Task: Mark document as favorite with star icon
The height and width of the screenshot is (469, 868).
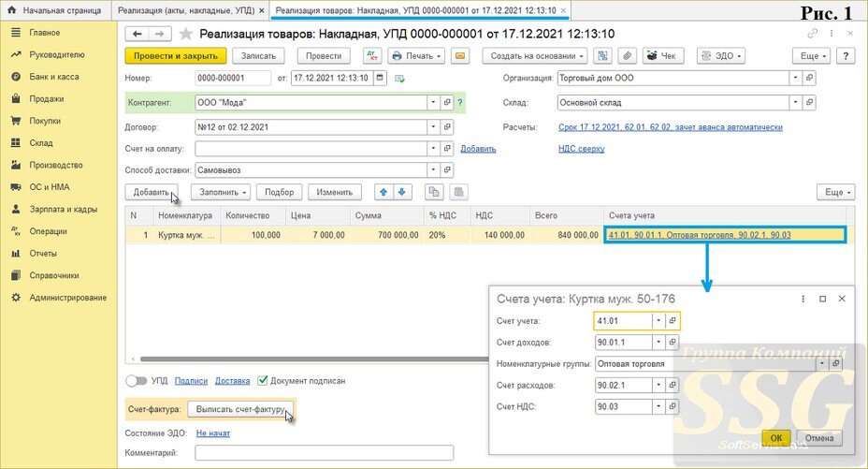Action: (186, 35)
